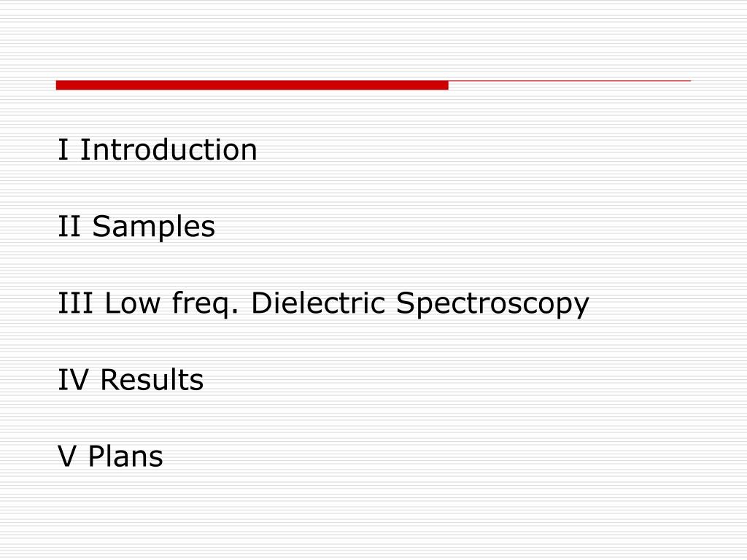The image size is (747, 560).
Task: Click the Roman numeral 'I' before Introduction
Action: (x=63, y=149)
